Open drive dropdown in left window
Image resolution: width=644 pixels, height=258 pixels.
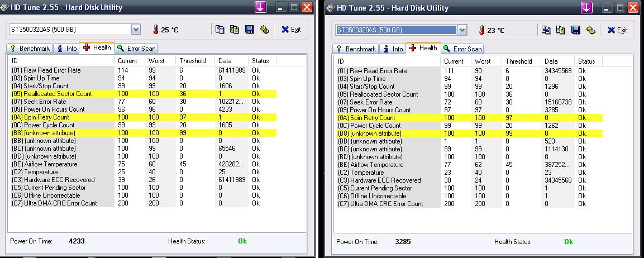pyautogui.click(x=136, y=30)
